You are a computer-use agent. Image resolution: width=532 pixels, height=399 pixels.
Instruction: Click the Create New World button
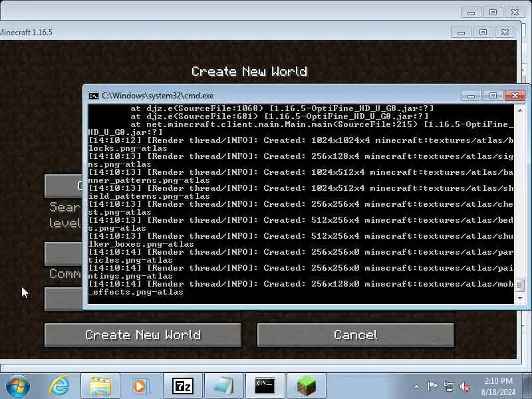(143, 335)
